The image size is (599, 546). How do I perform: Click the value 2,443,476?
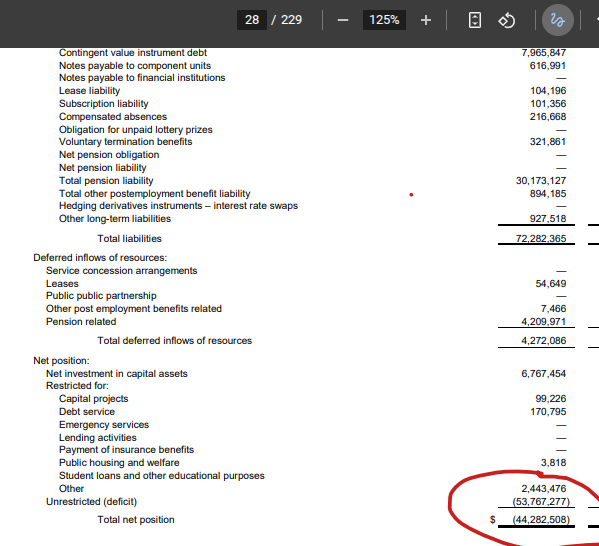pyautogui.click(x=544, y=489)
